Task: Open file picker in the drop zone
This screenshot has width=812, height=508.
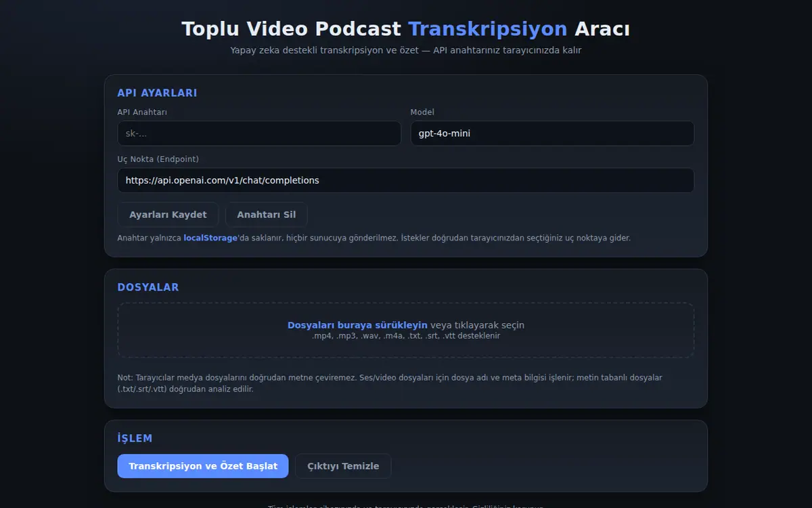Action: [x=406, y=330]
